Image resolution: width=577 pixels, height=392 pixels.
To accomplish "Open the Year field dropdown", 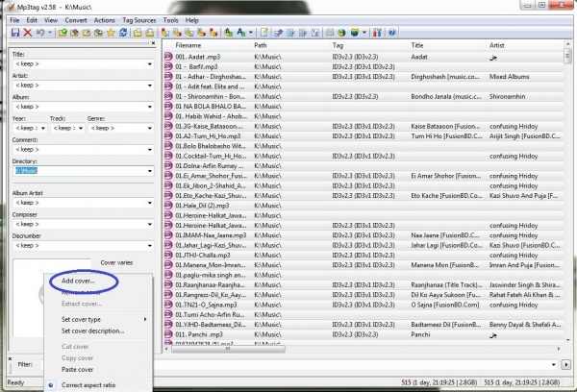I will (x=43, y=128).
